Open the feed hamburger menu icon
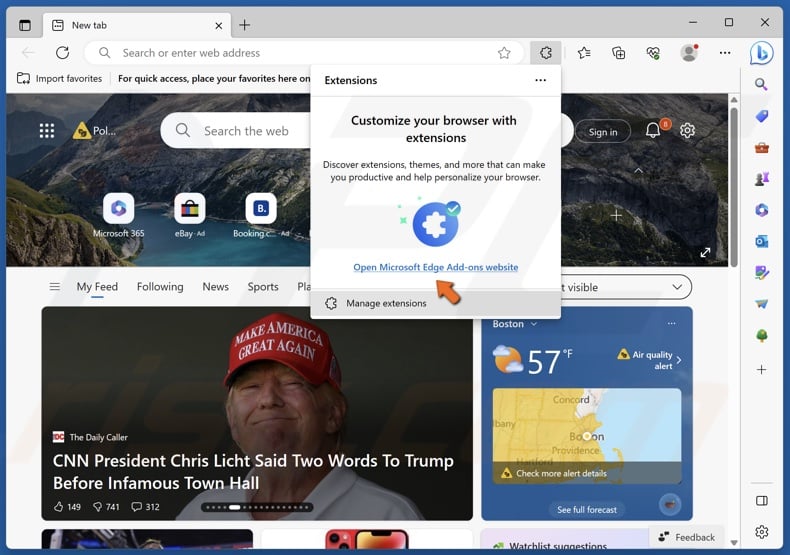The height and width of the screenshot is (555, 790). [x=54, y=287]
